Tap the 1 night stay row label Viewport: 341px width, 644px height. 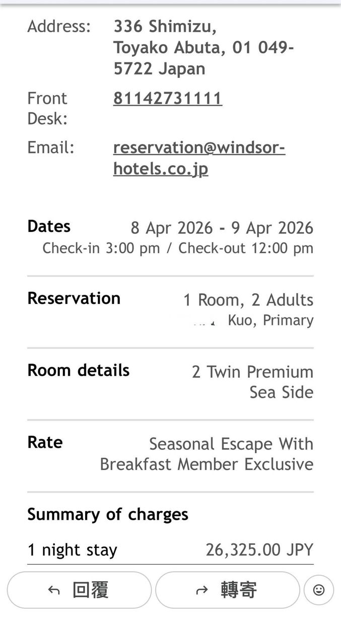(x=72, y=550)
